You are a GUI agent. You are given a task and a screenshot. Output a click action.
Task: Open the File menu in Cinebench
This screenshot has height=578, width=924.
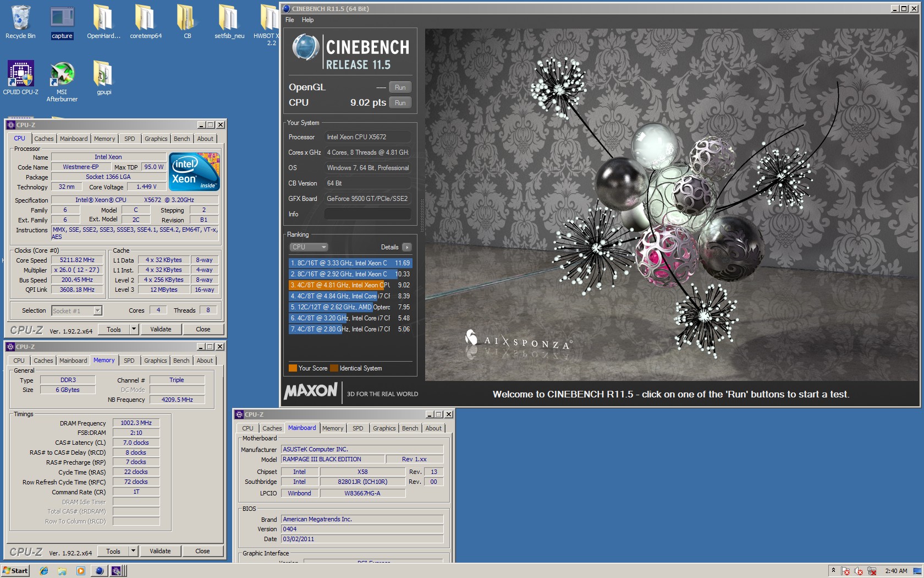click(289, 20)
